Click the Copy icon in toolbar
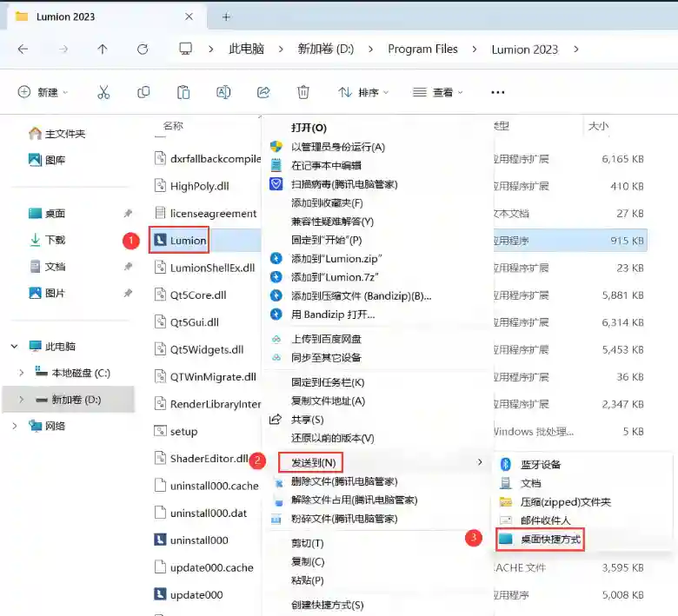The image size is (678, 616). (143, 92)
